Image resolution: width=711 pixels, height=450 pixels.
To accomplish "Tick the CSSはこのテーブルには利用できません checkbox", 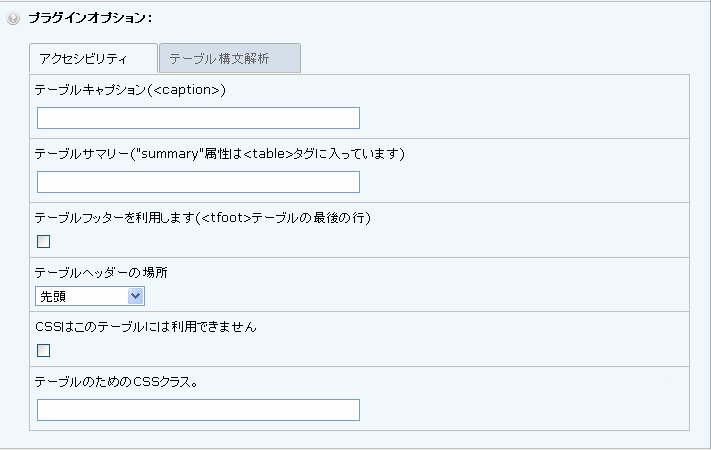I will (44, 350).
